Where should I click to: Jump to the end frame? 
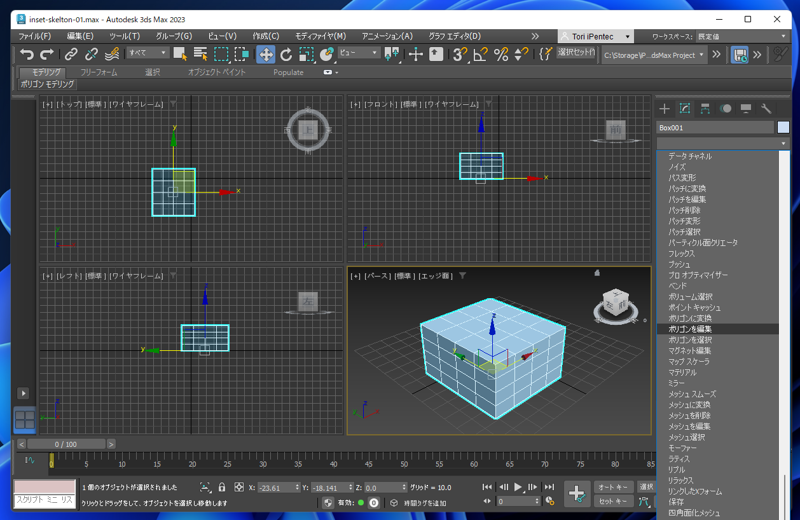click(549, 487)
